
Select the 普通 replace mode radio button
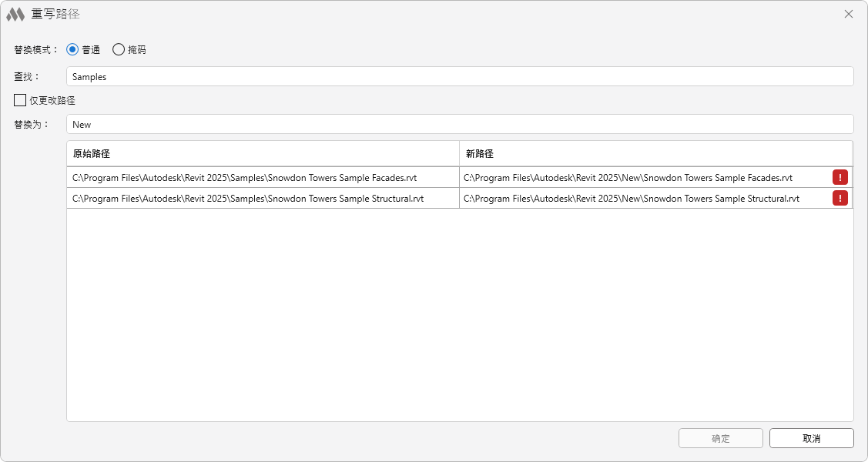pyautogui.click(x=72, y=49)
